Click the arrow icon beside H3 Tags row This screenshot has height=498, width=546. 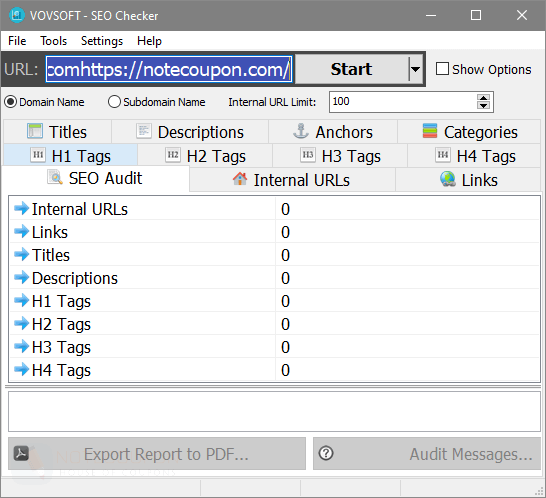[x=22, y=346]
